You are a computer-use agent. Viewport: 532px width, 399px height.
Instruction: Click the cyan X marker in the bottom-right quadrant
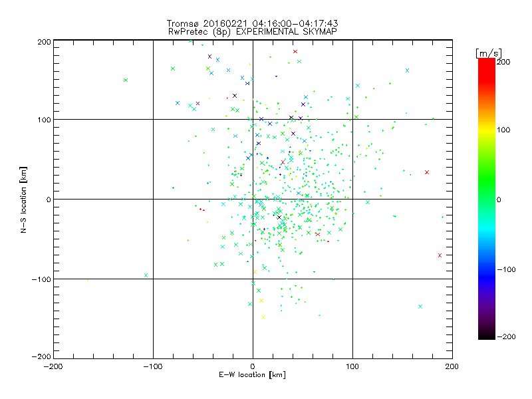tap(420, 307)
